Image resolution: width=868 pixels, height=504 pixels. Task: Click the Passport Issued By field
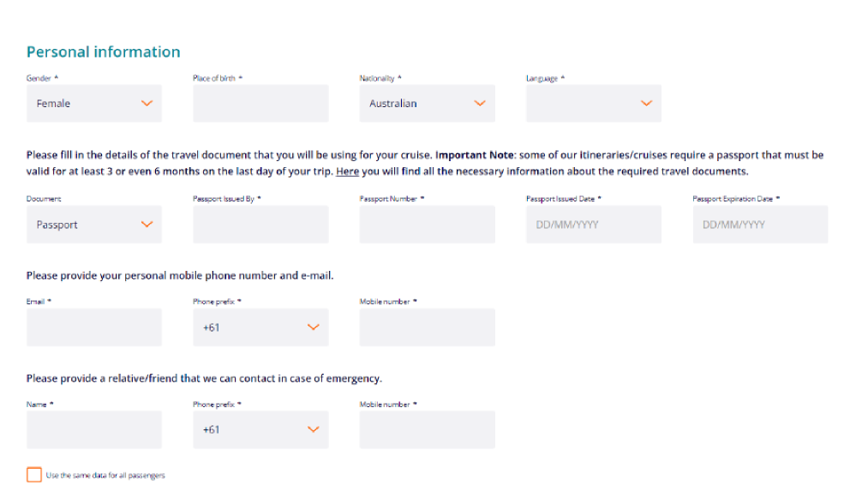click(x=260, y=225)
